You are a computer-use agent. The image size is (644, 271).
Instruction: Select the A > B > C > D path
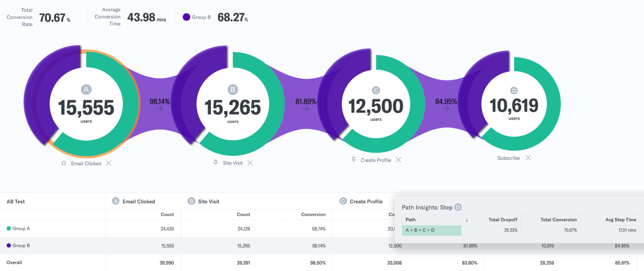tap(432, 230)
